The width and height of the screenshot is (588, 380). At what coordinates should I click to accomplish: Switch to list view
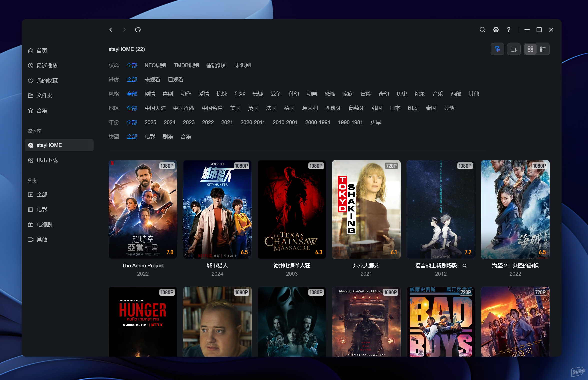pyautogui.click(x=543, y=49)
